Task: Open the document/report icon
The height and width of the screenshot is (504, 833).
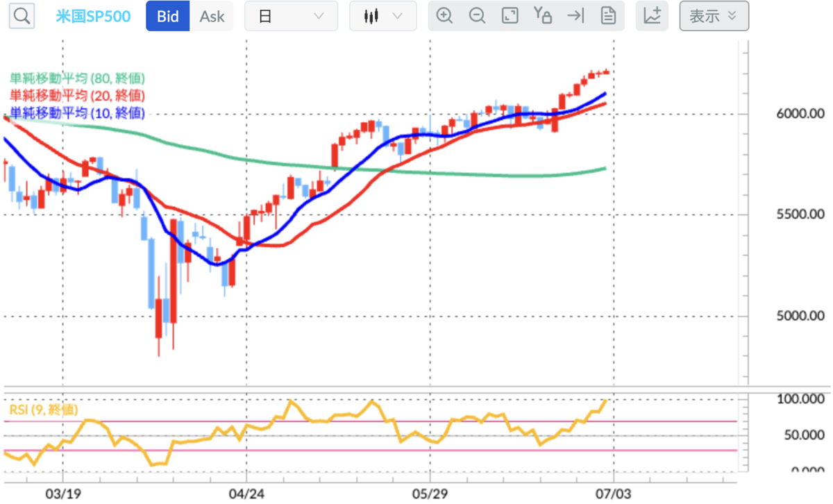Action: 608,16
